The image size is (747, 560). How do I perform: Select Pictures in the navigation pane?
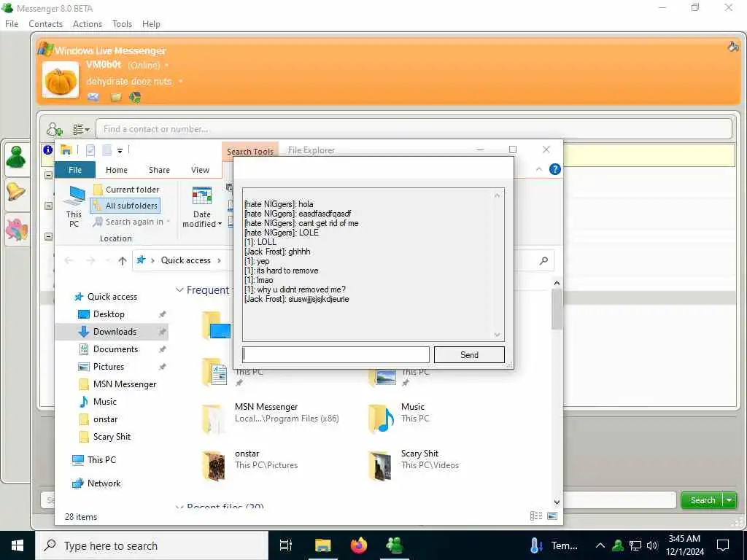coord(109,367)
